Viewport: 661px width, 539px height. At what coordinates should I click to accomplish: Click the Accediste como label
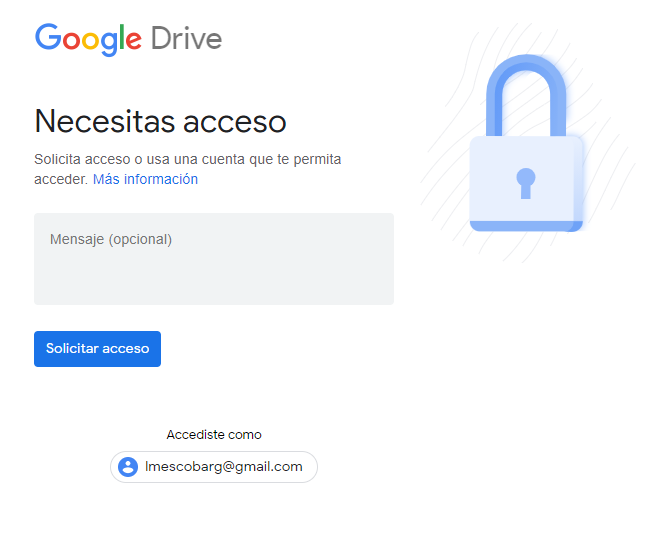(x=214, y=434)
